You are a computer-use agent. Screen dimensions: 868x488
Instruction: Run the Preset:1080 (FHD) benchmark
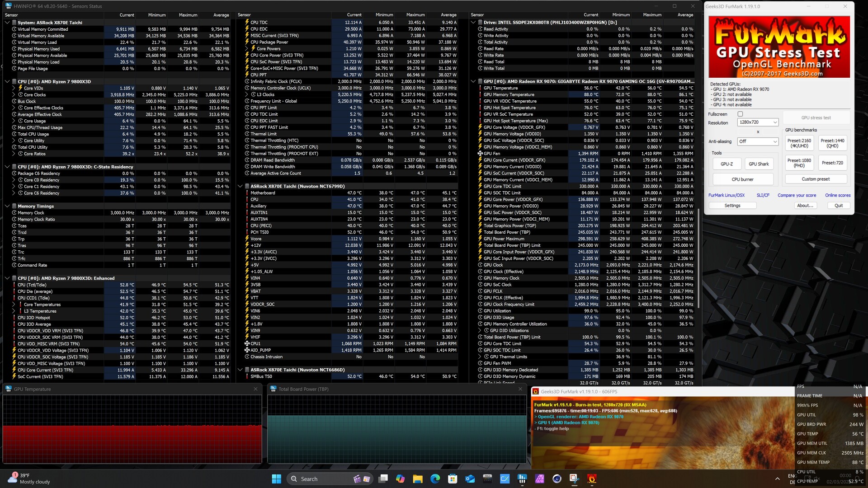(x=799, y=163)
